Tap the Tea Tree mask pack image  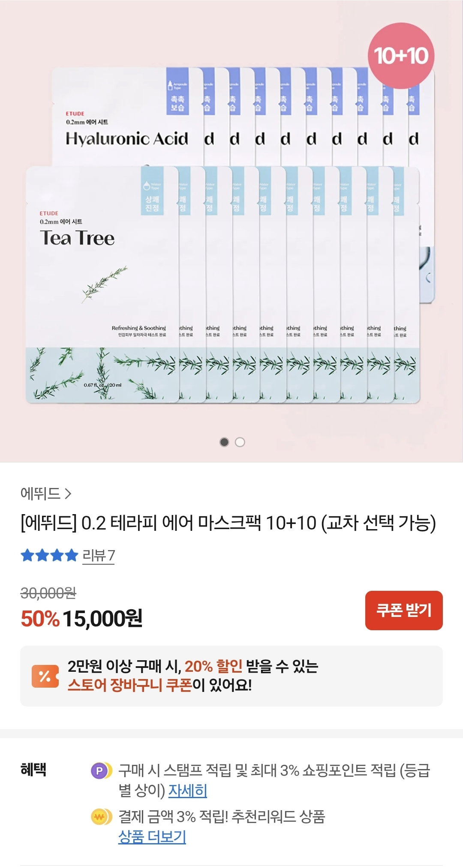(x=102, y=285)
